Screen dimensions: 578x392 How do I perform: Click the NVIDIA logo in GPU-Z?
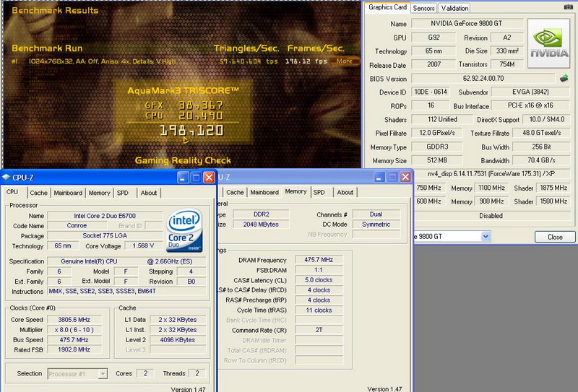(x=548, y=43)
